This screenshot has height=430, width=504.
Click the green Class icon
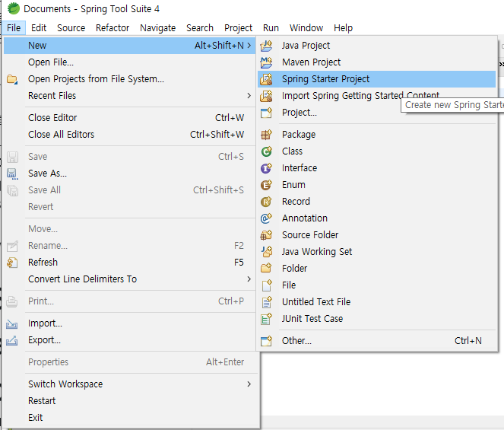click(266, 151)
